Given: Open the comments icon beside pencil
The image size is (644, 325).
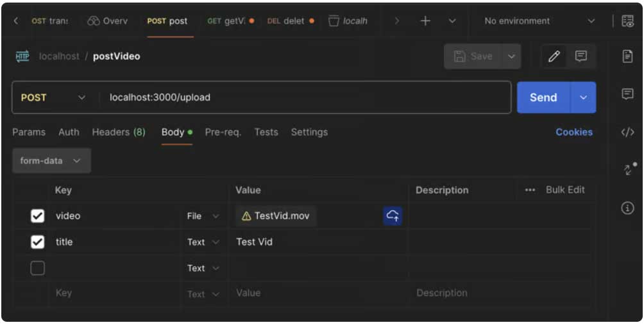Looking at the screenshot, I should pos(581,56).
